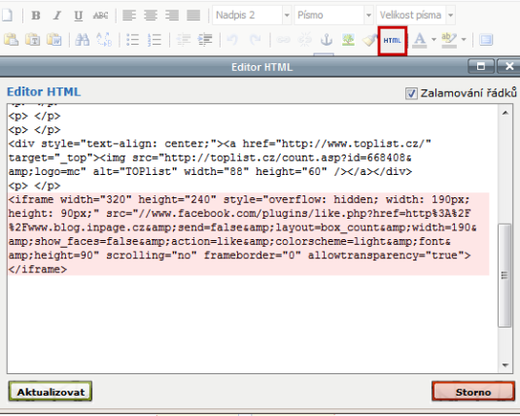520x416 pixels.
Task: Open the find binoculars tool
Action: (82, 40)
